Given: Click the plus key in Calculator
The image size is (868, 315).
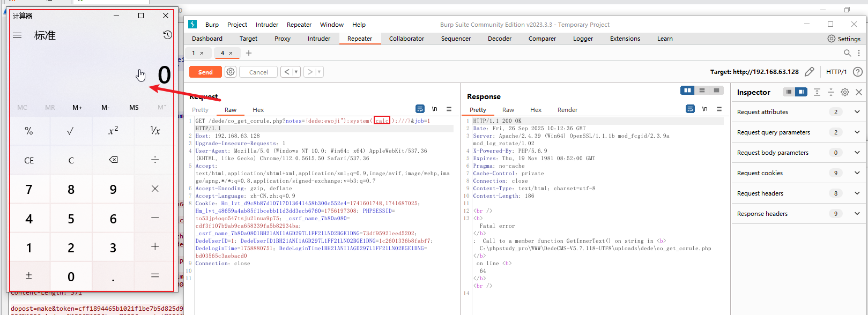Looking at the screenshot, I should (155, 247).
